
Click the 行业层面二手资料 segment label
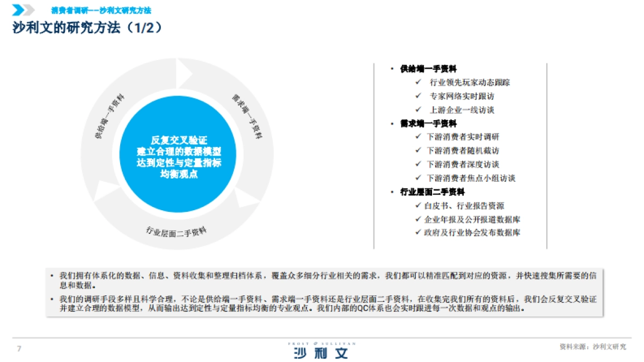coord(177,231)
